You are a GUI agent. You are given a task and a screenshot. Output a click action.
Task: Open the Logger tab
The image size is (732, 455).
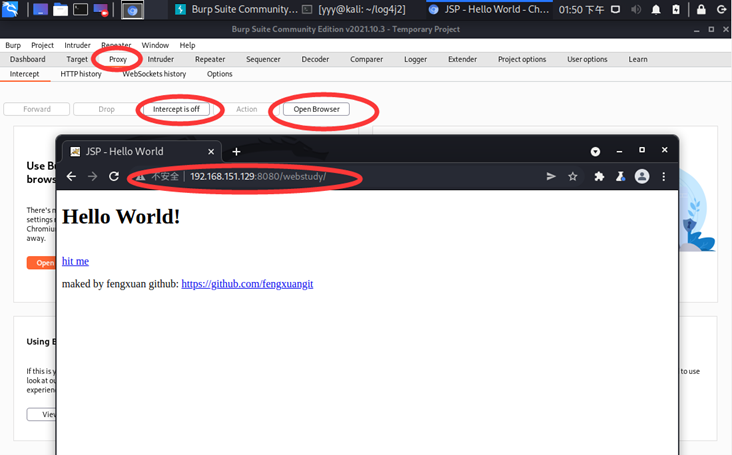pyautogui.click(x=415, y=59)
